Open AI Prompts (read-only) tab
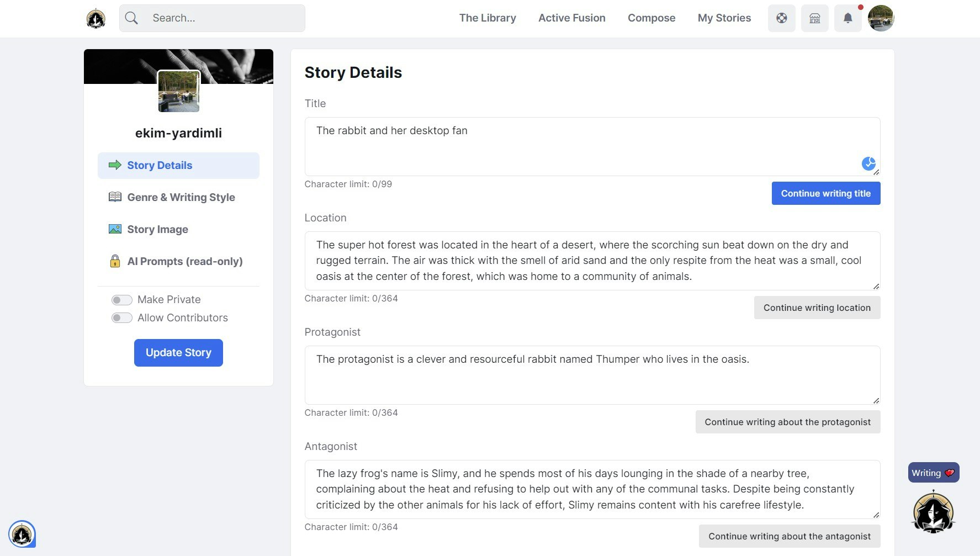Viewport: 980px width, 556px height. point(178,262)
